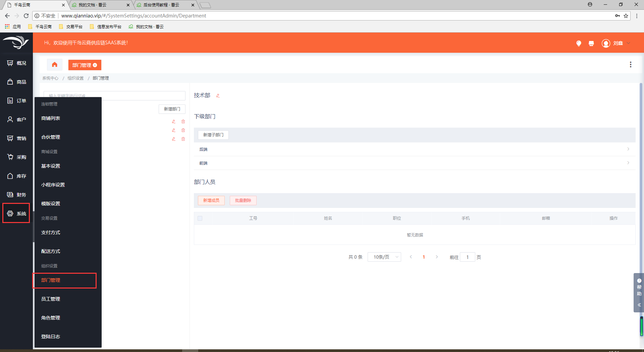Edit the 技术部 department name pencil icon
The height and width of the screenshot is (352, 644).
[218, 96]
